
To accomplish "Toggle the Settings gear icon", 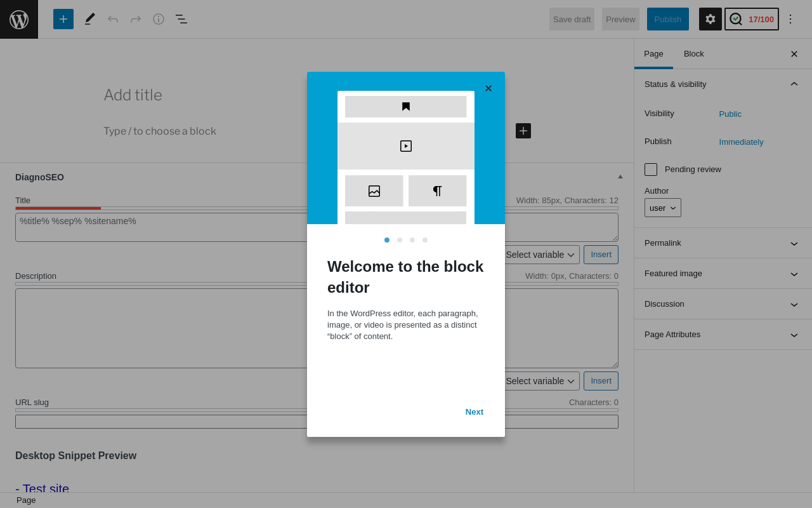I will point(710,19).
